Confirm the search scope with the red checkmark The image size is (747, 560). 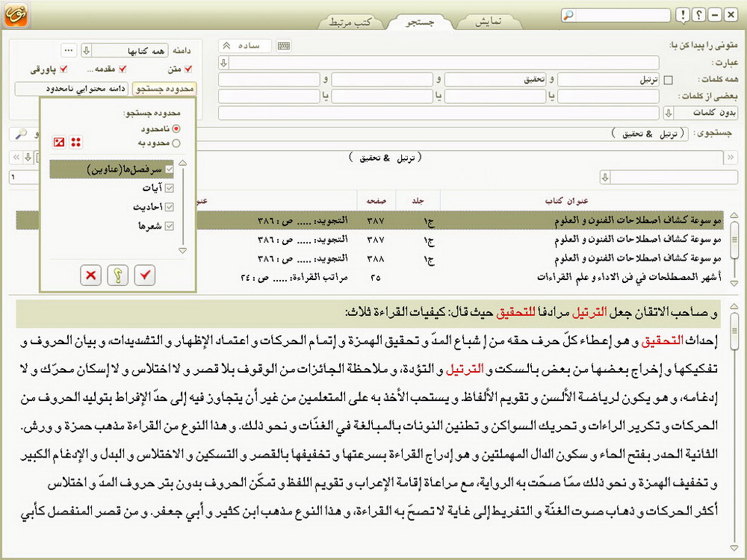[x=145, y=276]
